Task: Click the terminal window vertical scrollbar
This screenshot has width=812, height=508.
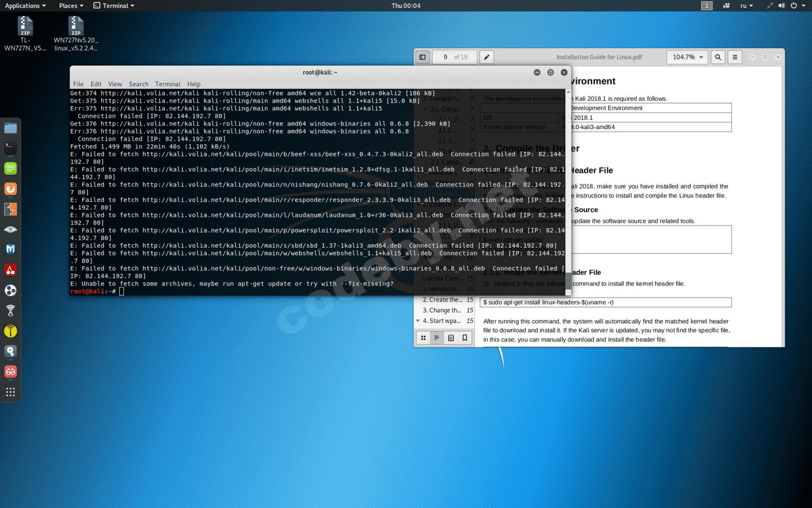Action: [568, 192]
